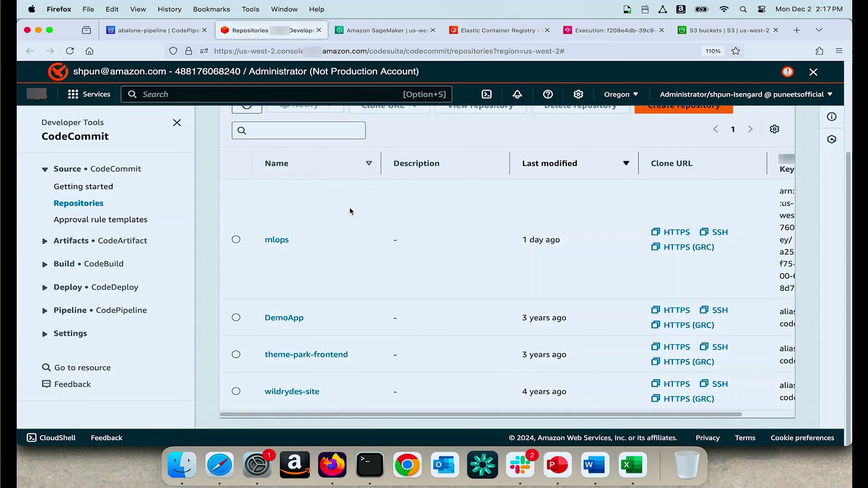Viewport: 868px width, 488px height.
Task: Open Terminal from the Dock
Action: tap(370, 465)
